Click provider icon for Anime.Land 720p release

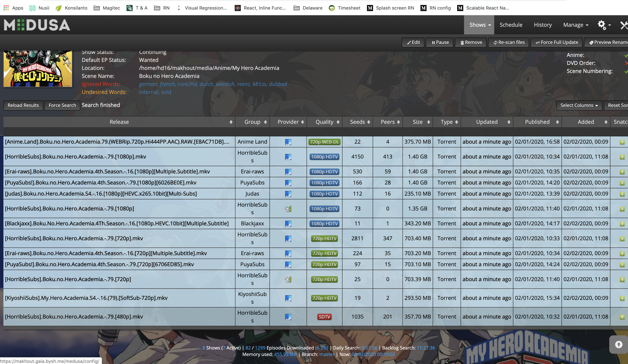pos(288,142)
